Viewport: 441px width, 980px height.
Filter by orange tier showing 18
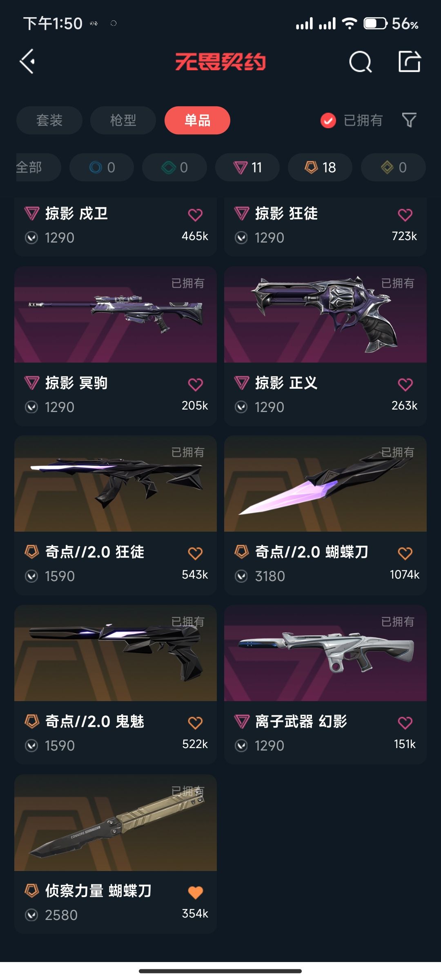pos(320,167)
